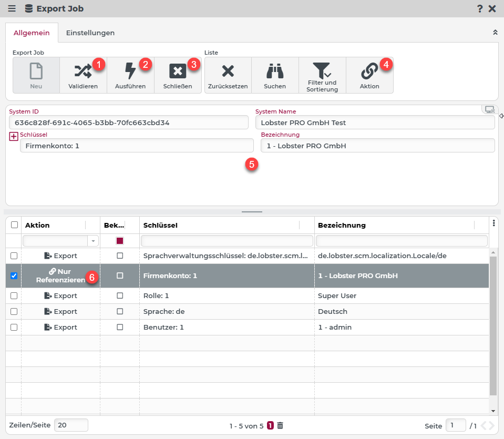Click the System ID field
Image resolution: width=504 pixels, height=439 pixels.
coord(129,122)
